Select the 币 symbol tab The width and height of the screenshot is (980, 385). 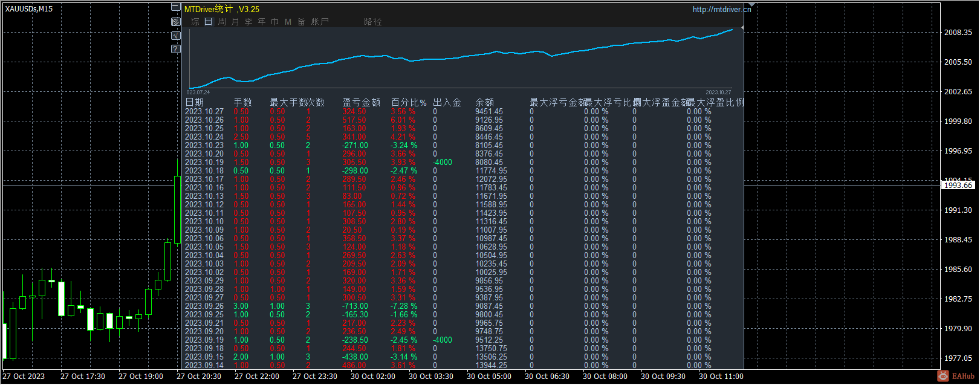pyautogui.click(x=275, y=22)
